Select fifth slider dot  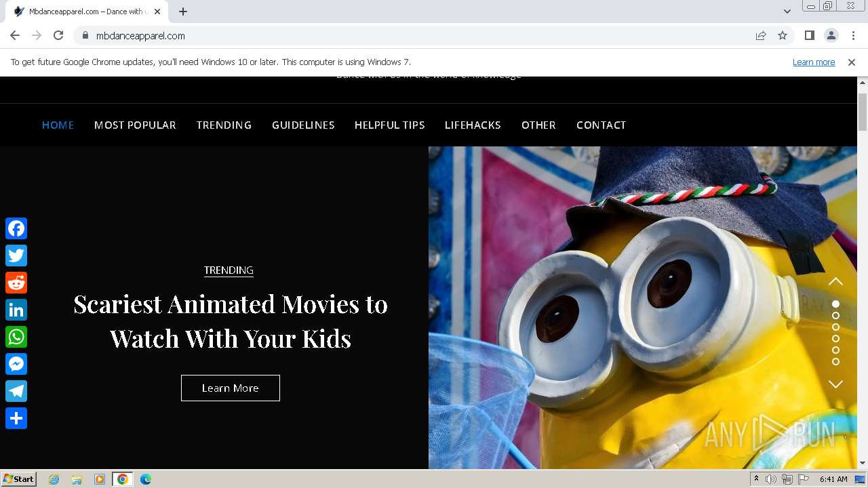click(x=835, y=350)
